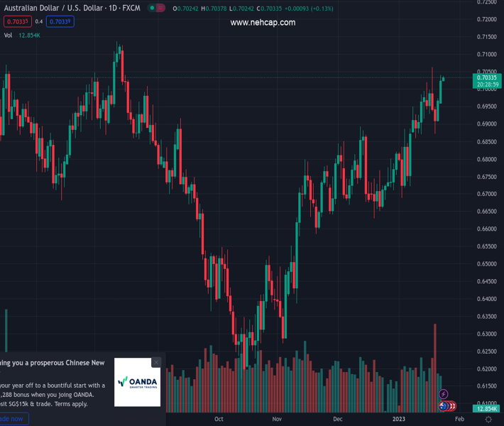The image size is (504, 426).
Task: Click the chart settings gear icon
Action: (x=488, y=420)
